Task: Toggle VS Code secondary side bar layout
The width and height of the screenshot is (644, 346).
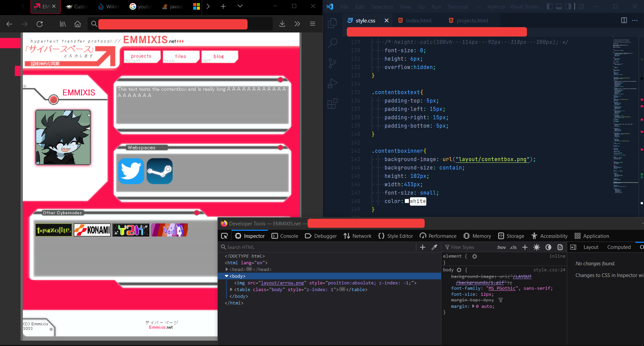Action: [x=568, y=6]
